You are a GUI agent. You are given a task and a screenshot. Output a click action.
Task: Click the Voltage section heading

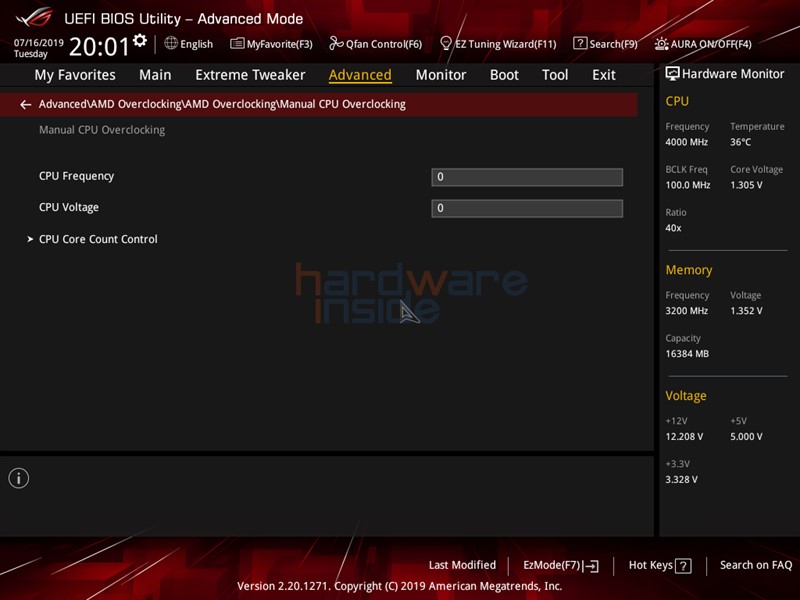coord(686,396)
